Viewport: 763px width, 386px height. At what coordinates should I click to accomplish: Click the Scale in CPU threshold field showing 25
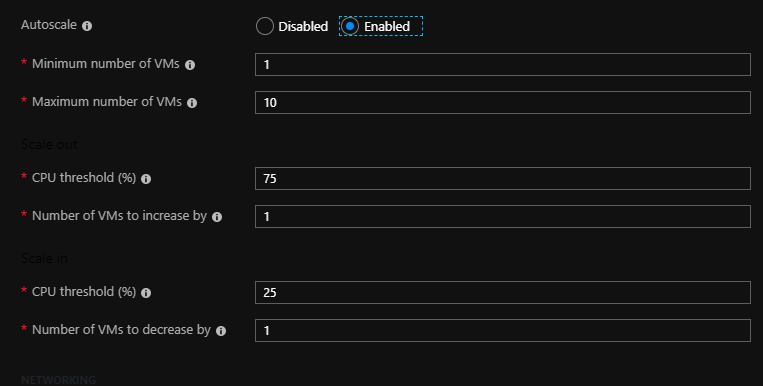[x=503, y=292]
